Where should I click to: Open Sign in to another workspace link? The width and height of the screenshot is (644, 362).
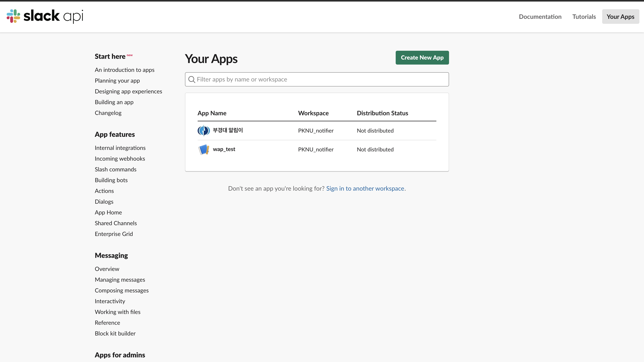366,188
